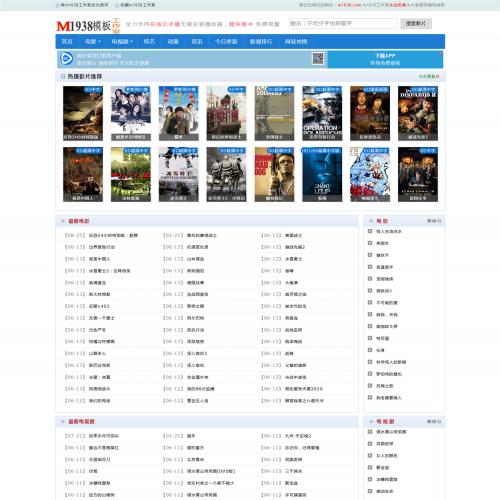This screenshot has height=500, width=500.
Task: Click the M1938模板 site logo
Action: [88, 26]
